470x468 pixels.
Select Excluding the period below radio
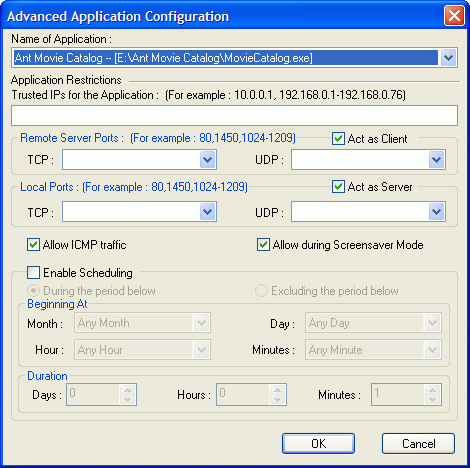pyautogui.click(x=261, y=291)
